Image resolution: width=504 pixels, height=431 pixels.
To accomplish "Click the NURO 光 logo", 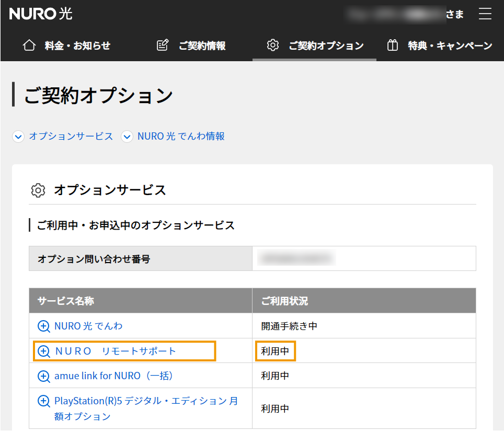I will (x=41, y=14).
